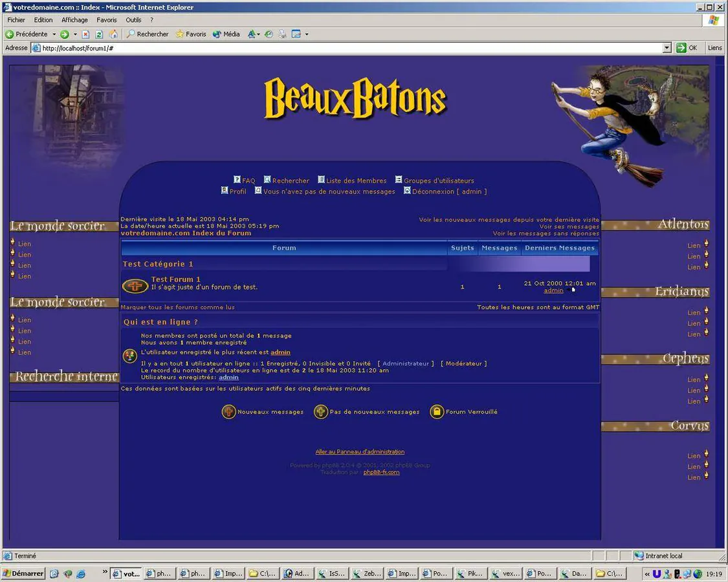Click the Groupes d'utilisateurs icon
The width and height of the screenshot is (728, 582).
pos(399,180)
